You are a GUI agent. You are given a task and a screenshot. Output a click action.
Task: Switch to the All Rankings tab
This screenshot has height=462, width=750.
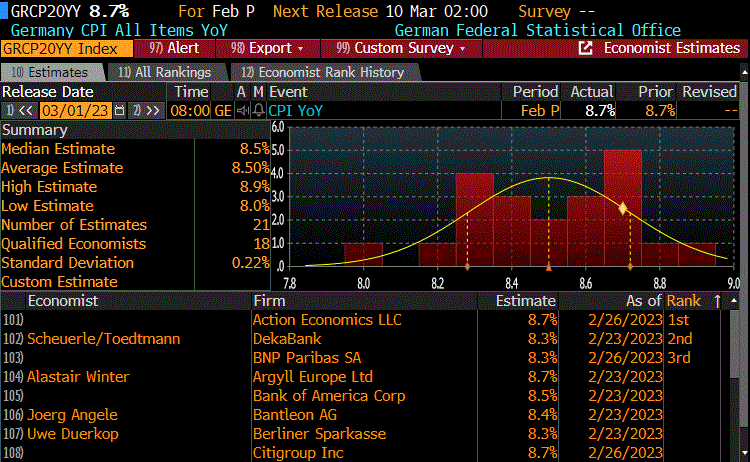pos(165,72)
